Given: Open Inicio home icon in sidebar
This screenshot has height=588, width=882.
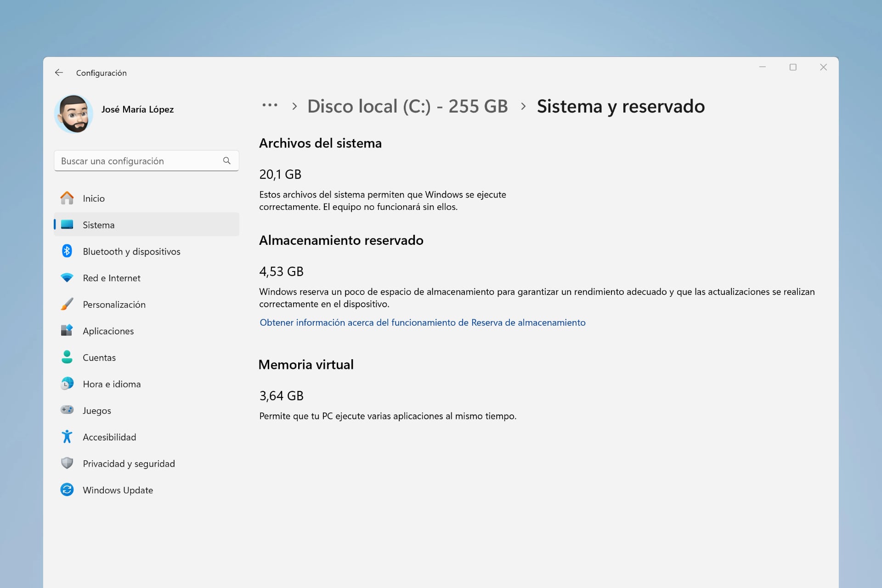Looking at the screenshot, I should (67, 198).
